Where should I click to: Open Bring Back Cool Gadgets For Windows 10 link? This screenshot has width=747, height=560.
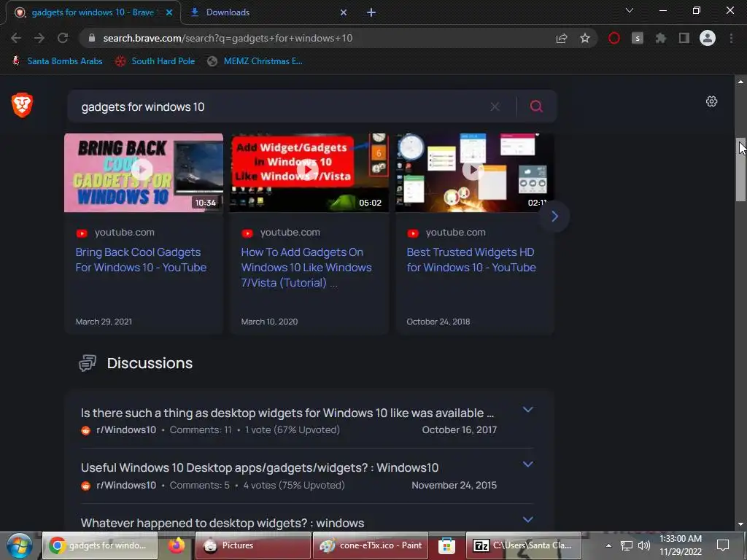(141, 260)
